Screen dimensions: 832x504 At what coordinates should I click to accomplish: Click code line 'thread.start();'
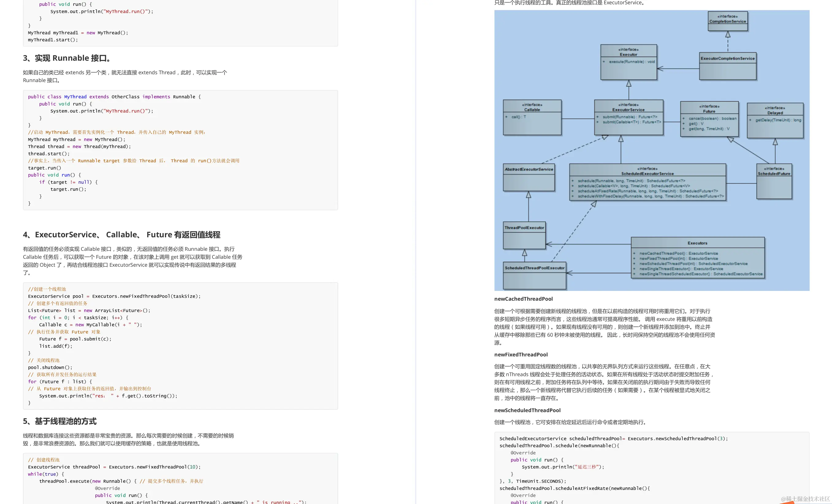pyautogui.click(x=49, y=153)
